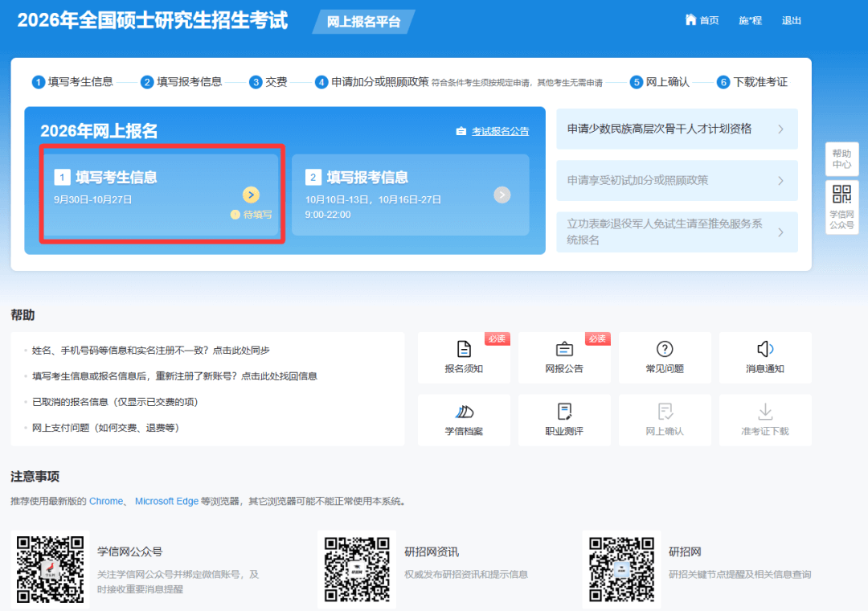This screenshot has height=611, width=868.
Task: Click the 准考证下载 download icon
Action: pyautogui.click(x=765, y=412)
